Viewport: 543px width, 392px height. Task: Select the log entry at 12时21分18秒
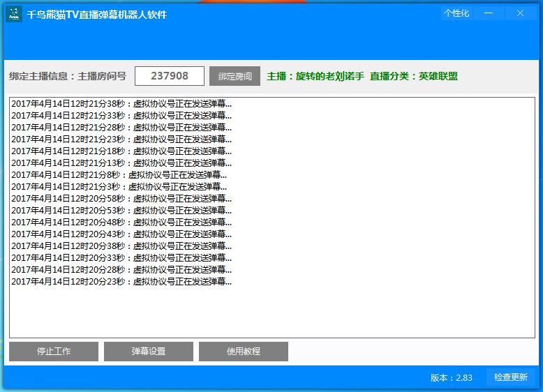[121, 151]
